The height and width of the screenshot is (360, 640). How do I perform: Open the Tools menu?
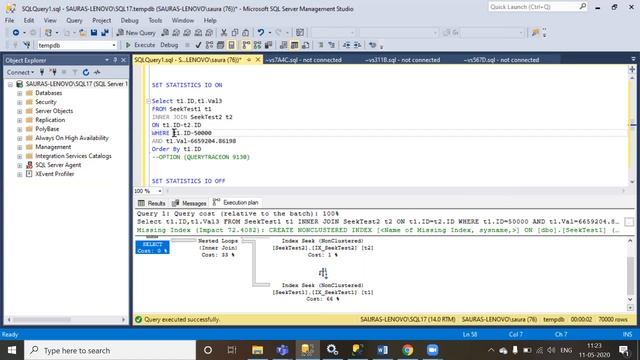point(155,20)
